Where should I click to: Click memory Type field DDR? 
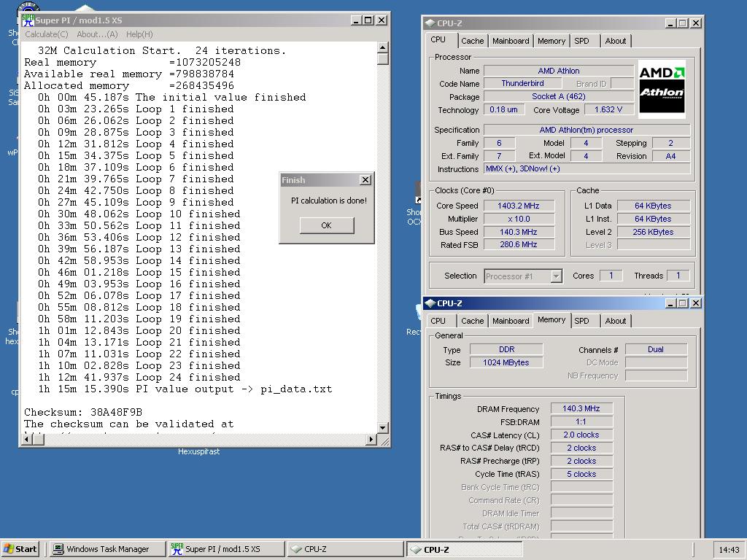[506, 349]
